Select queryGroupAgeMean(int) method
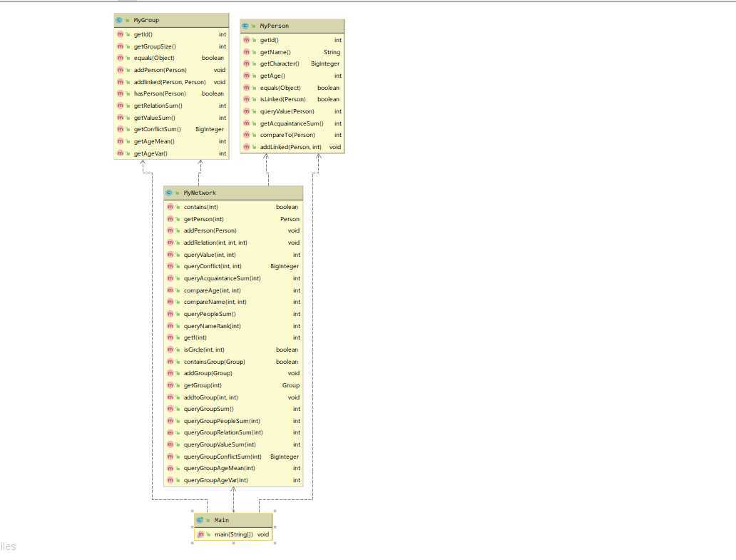 (233, 468)
